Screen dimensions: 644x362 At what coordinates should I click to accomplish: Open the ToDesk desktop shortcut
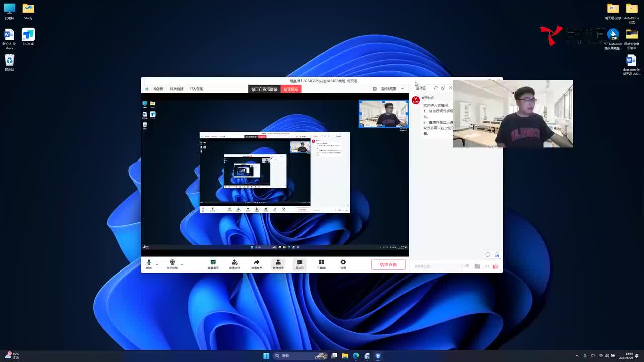(28, 37)
